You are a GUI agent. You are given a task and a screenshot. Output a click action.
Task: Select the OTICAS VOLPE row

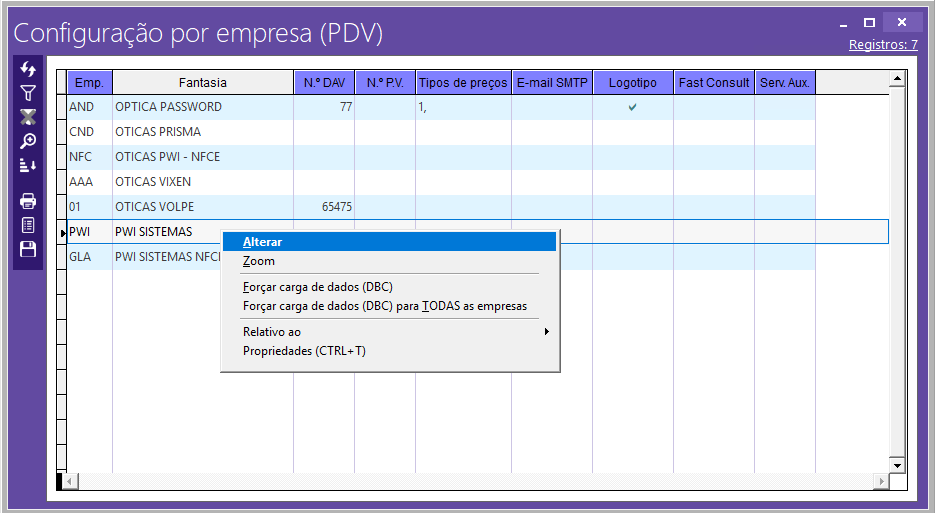pos(154,207)
